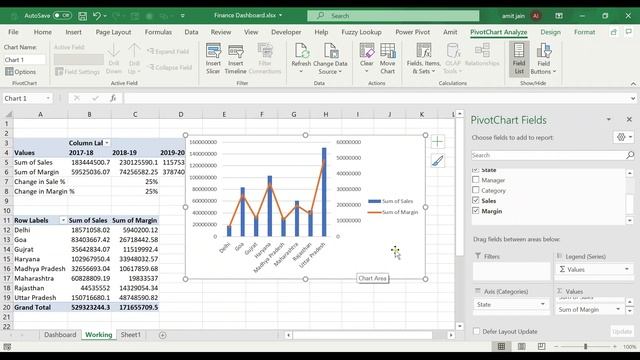Image resolution: width=640 pixels, height=360 pixels.
Task: Enable Defer Layout Update checkbox
Action: (476, 331)
